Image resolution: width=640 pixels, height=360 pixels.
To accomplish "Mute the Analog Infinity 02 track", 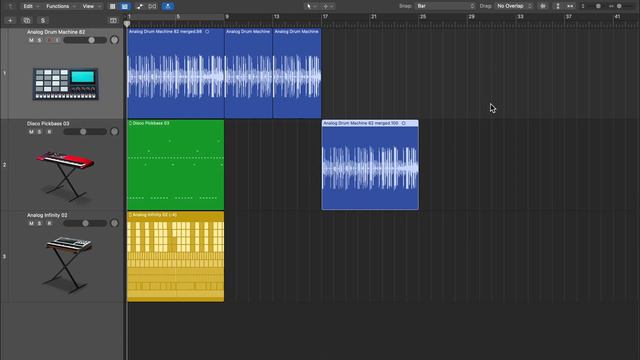I will point(31,223).
